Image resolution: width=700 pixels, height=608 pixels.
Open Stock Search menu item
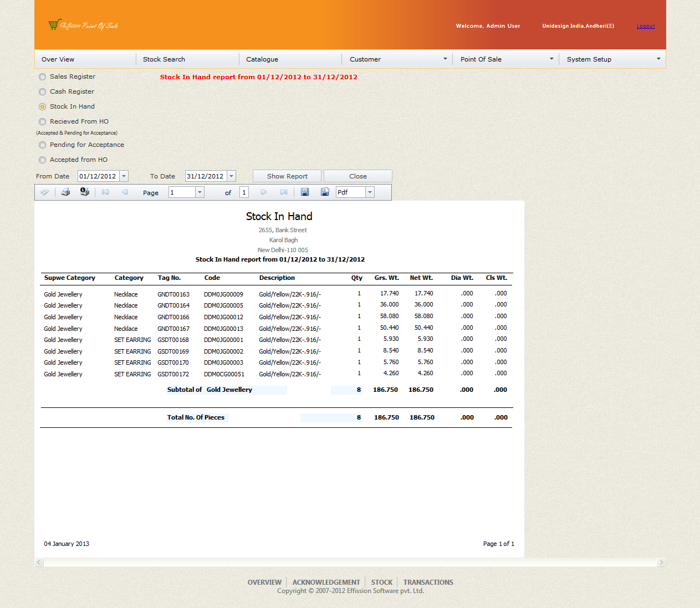[x=164, y=59]
